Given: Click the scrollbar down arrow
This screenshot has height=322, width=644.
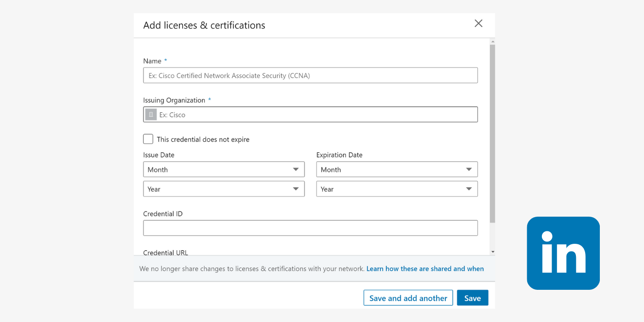Looking at the screenshot, I should click(493, 252).
